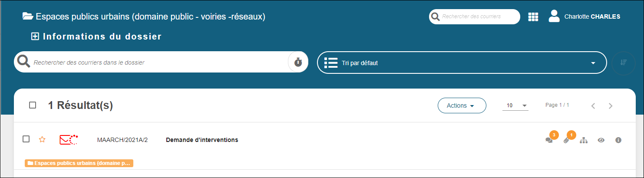644x178 pixels.
Task: Open the applications grid menu
Action: 533,17
